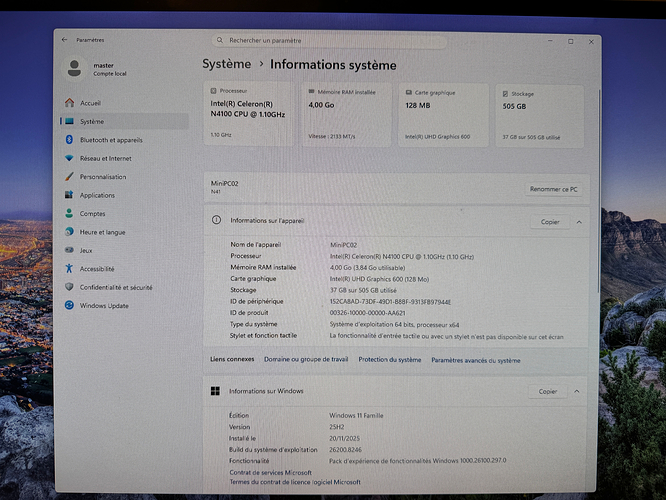Click the Stockage value 37 GB sur 505 GB utilisé
666x500 pixels.
pos(363,291)
